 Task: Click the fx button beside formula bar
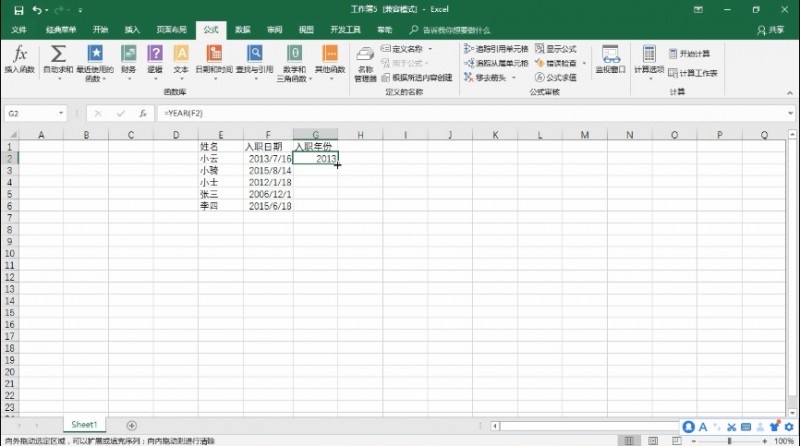pos(143,113)
